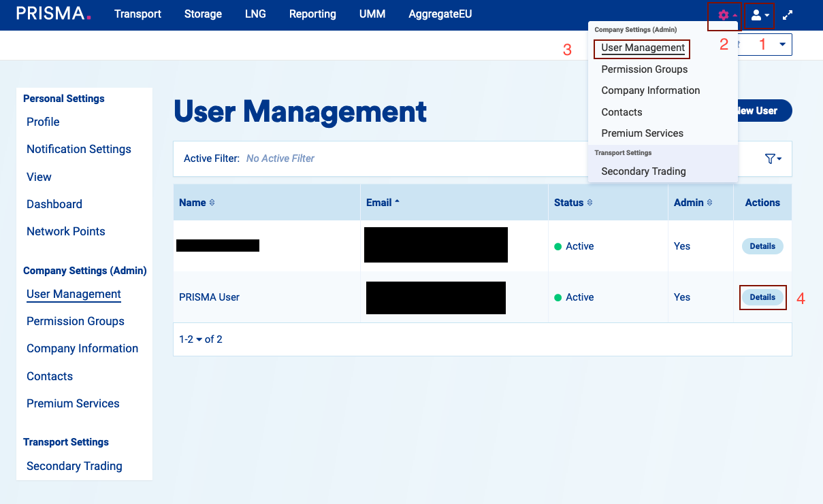Click Details button for PRISMA User
823x504 pixels.
click(762, 297)
